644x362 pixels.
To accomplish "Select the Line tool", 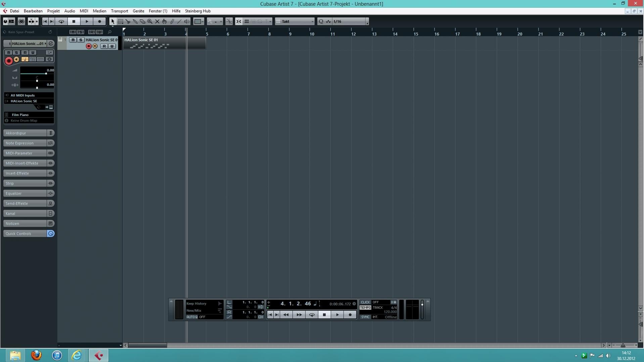I will [x=179, y=21].
